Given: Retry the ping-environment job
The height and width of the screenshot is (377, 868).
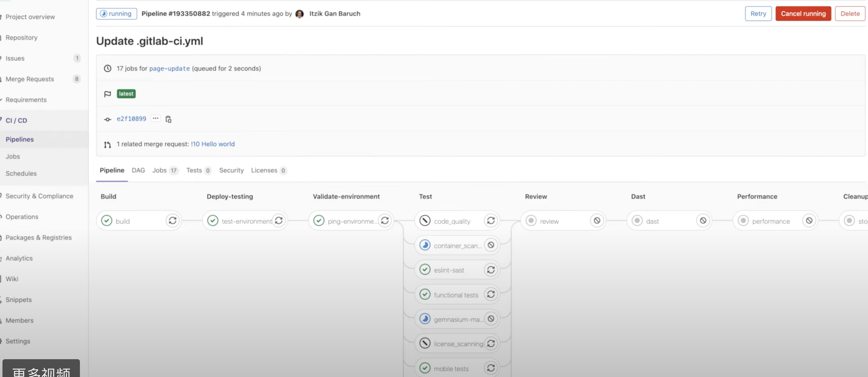Looking at the screenshot, I should pyautogui.click(x=385, y=220).
